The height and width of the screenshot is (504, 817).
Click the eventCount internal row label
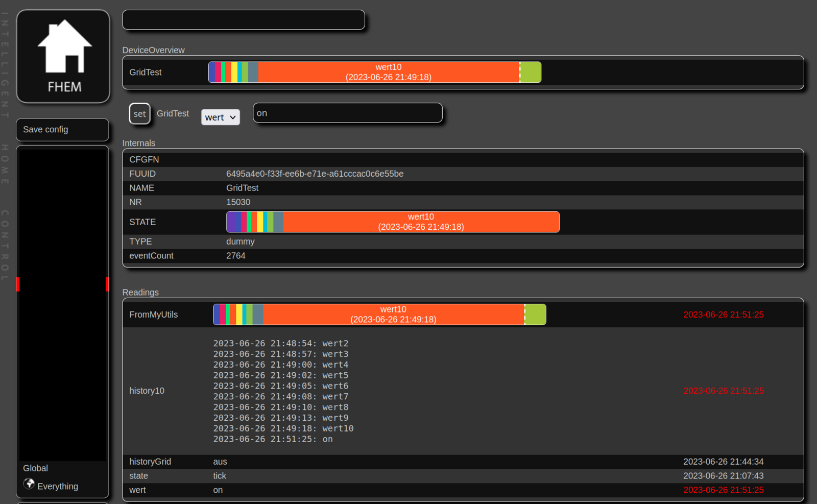coord(151,256)
